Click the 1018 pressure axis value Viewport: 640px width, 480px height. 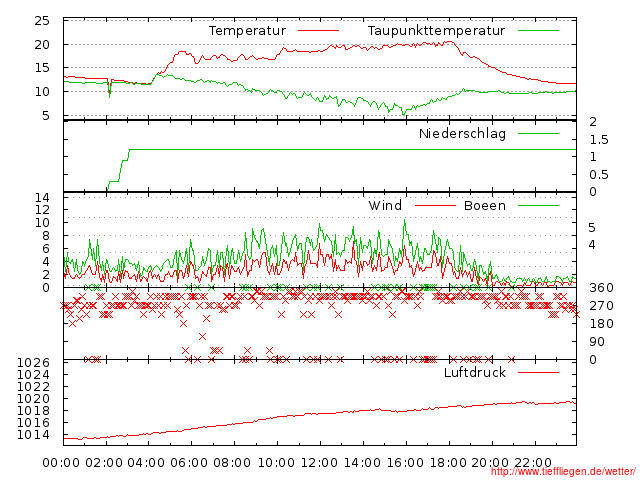pos(33,411)
